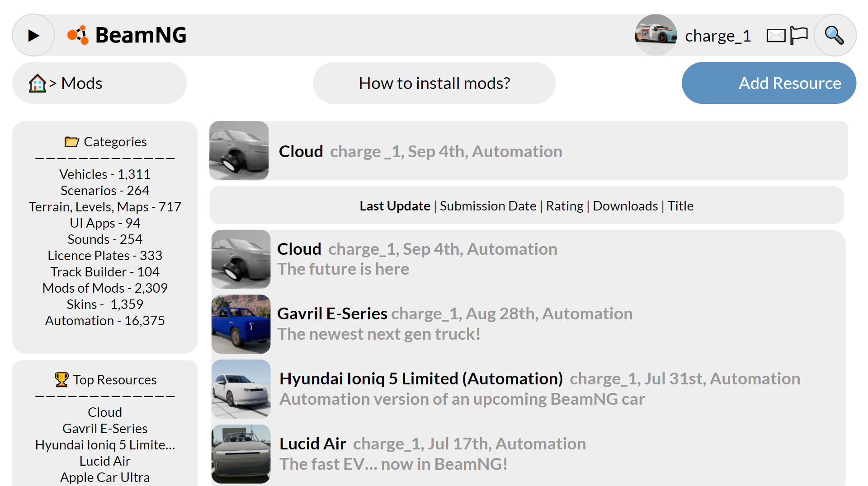Click the play button in the header
868x486 pixels.
pos(33,35)
